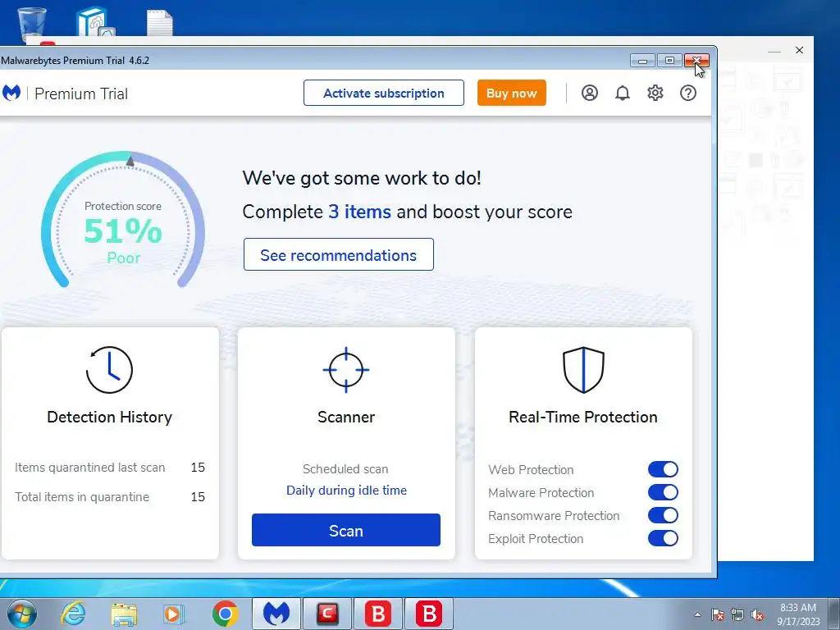Click the Malwarebytes logo in the header
The image size is (840, 630).
pyautogui.click(x=11, y=93)
